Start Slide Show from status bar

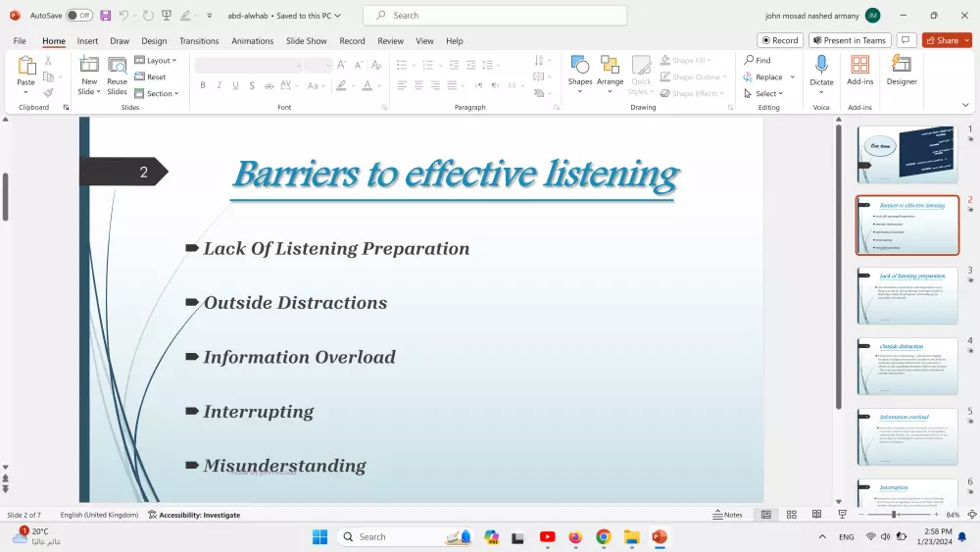tap(842, 515)
